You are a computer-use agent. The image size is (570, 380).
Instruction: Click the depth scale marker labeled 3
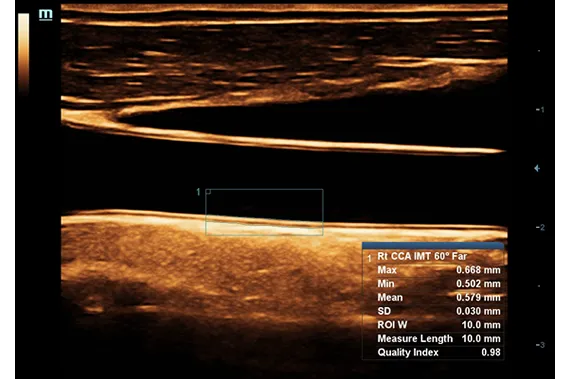[x=540, y=345]
